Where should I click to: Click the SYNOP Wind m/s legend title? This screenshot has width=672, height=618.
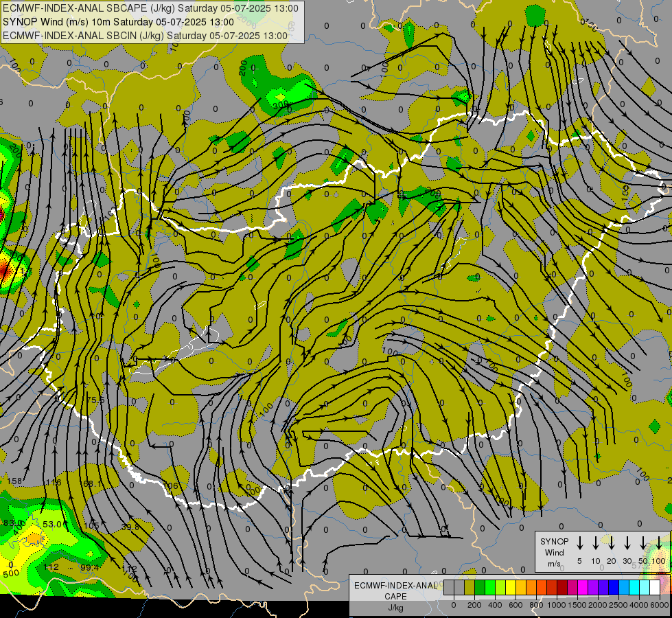click(x=554, y=553)
